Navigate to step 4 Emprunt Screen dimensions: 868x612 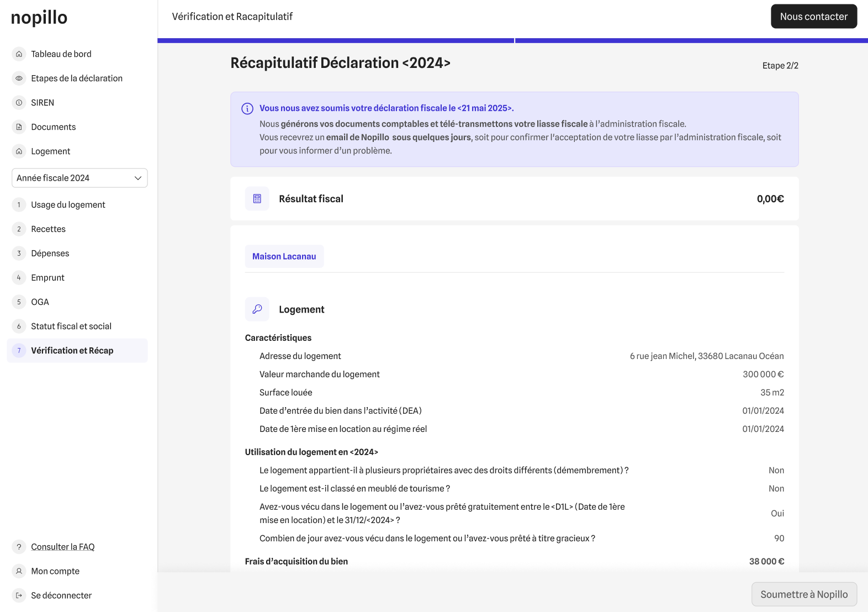coord(47,278)
